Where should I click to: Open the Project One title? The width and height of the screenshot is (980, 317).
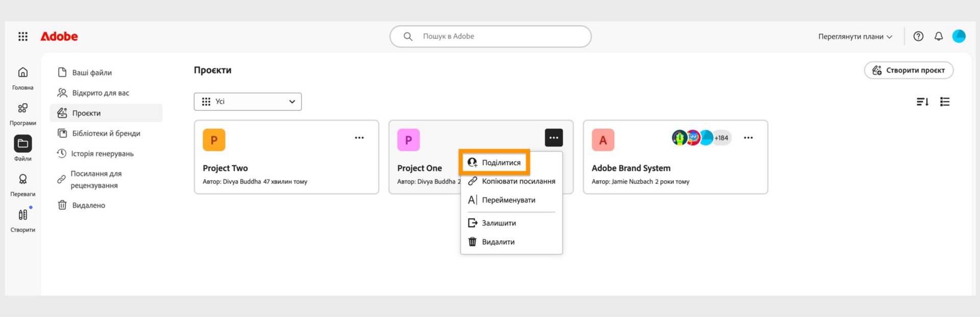point(420,168)
